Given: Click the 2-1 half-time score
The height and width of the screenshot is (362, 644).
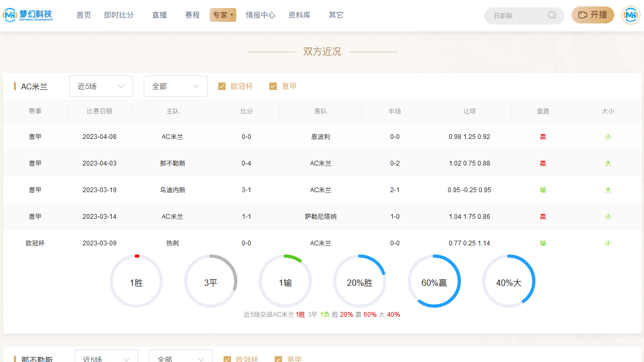Looking at the screenshot, I should [x=395, y=190].
